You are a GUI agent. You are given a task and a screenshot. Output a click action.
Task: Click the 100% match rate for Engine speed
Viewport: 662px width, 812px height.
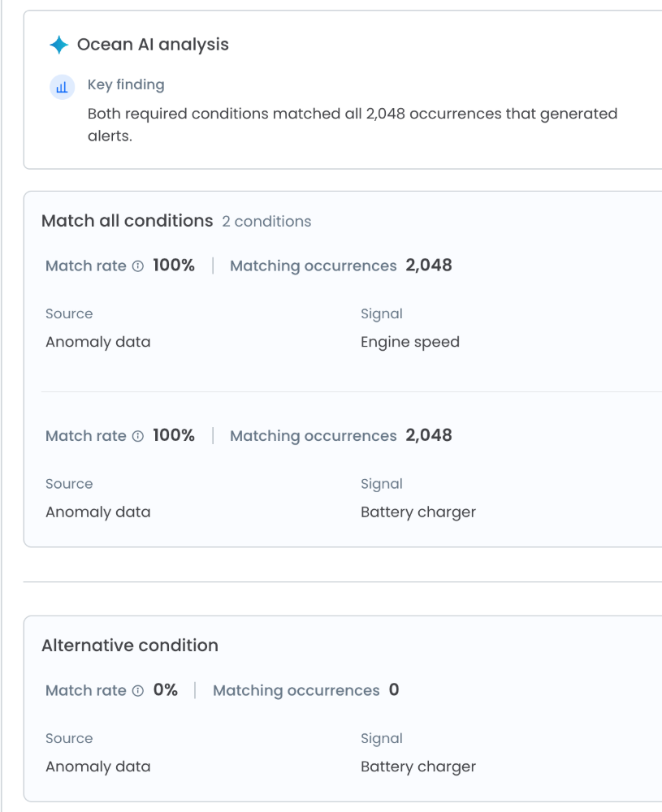[x=174, y=266]
